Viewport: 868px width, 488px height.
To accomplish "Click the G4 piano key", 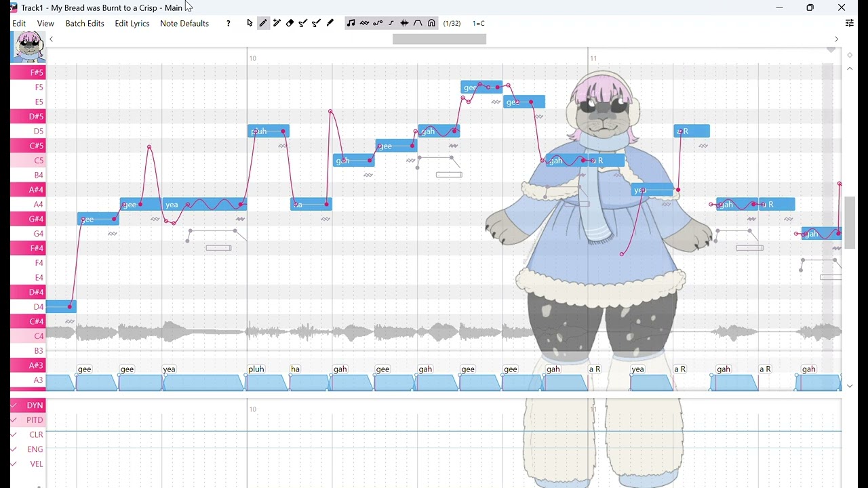I will coord(28,234).
